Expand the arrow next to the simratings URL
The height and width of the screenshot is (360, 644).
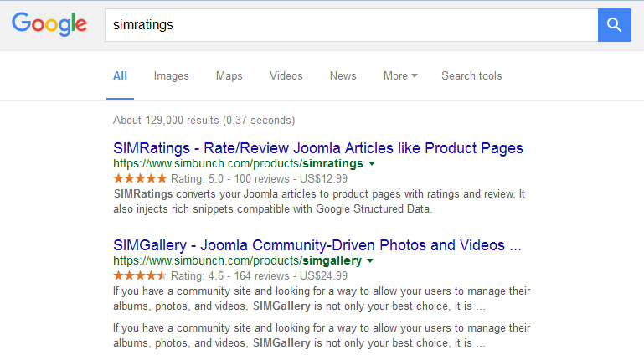point(372,164)
